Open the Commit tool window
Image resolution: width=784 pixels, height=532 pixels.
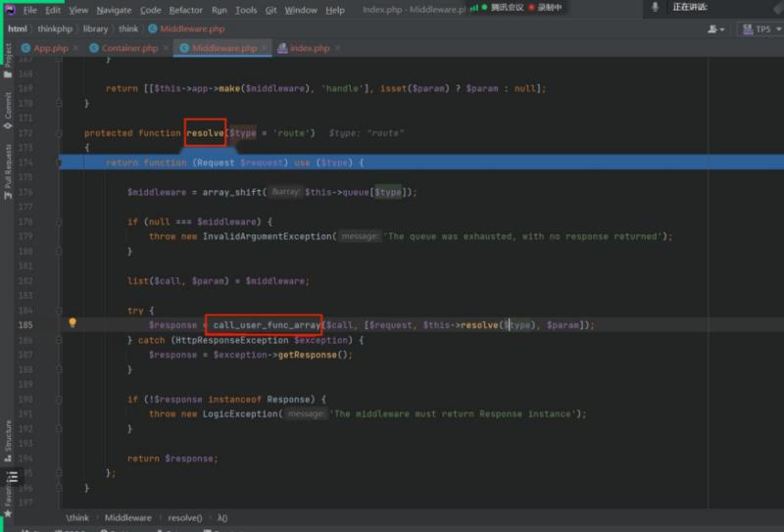click(x=8, y=111)
